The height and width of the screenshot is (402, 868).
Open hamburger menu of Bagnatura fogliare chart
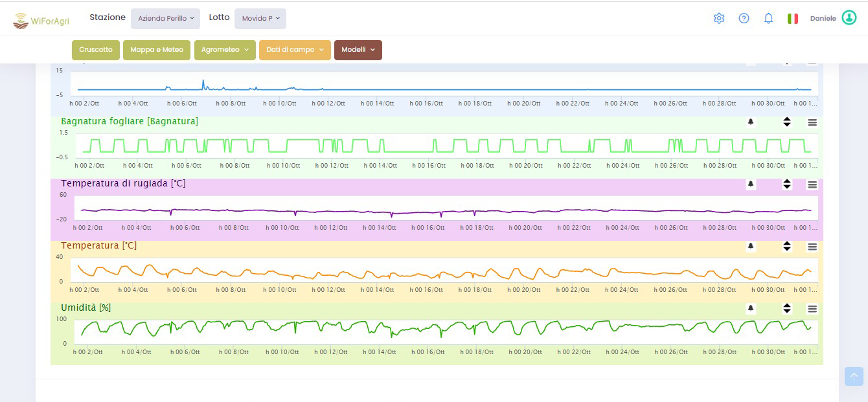pos(812,122)
